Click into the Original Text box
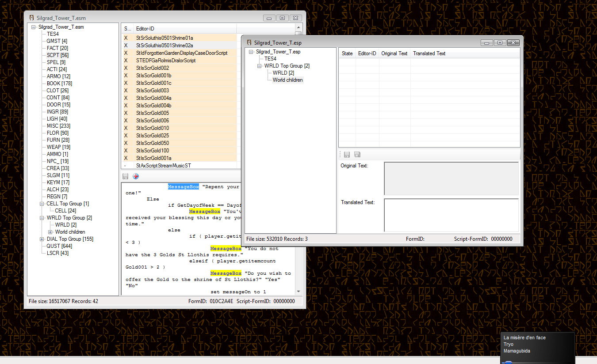 (x=451, y=178)
